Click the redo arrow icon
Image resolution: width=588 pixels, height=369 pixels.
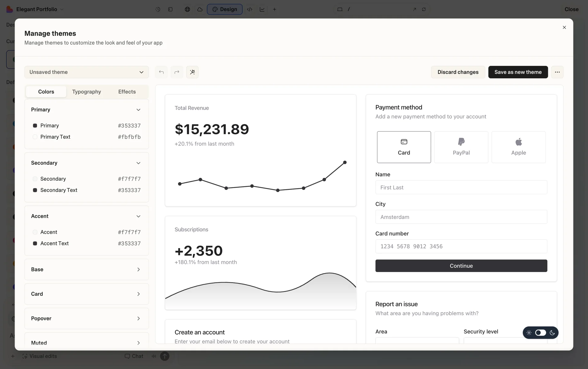[177, 72]
